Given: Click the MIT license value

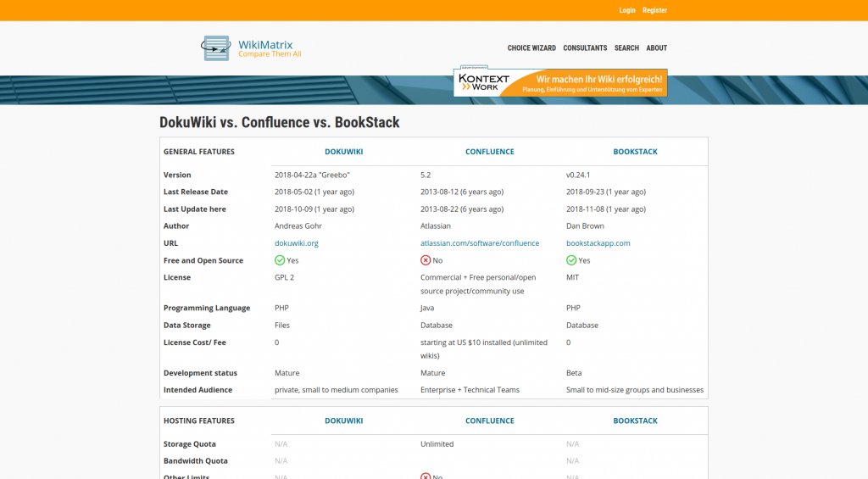Looking at the screenshot, I should (572, 277).
